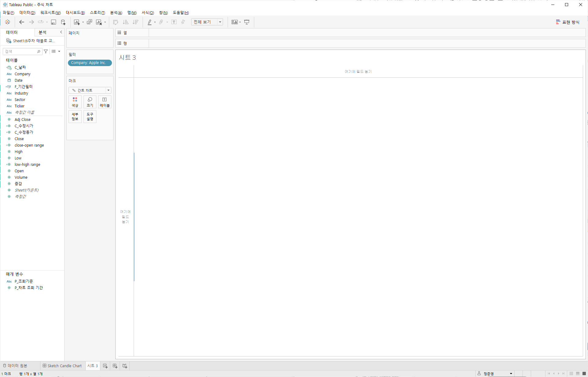Open presentation mode icon
The height and width of the screenshot is (377, 588).
[x=247, y=22]
